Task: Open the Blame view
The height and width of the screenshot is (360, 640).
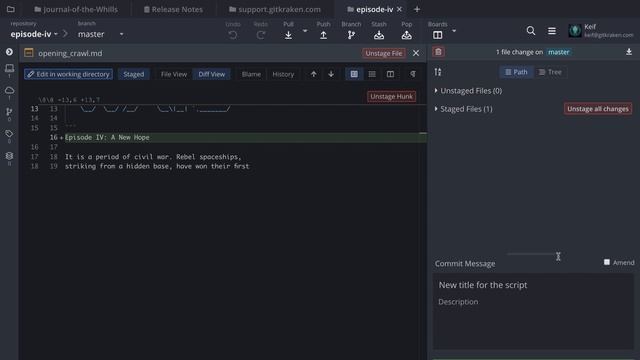Action: click(x=251, y=74)
